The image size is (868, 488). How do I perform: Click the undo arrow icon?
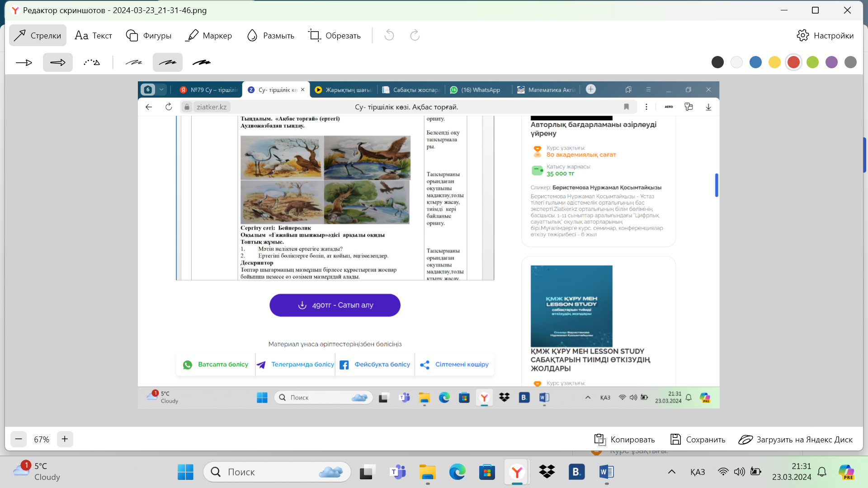[x=389, y=35]
